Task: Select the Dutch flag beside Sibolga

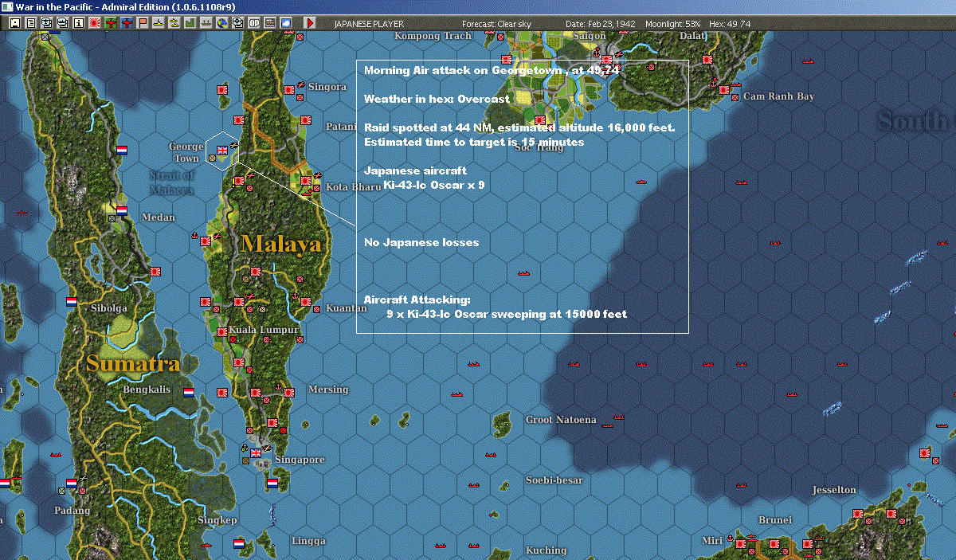Action: pos(71,302)
